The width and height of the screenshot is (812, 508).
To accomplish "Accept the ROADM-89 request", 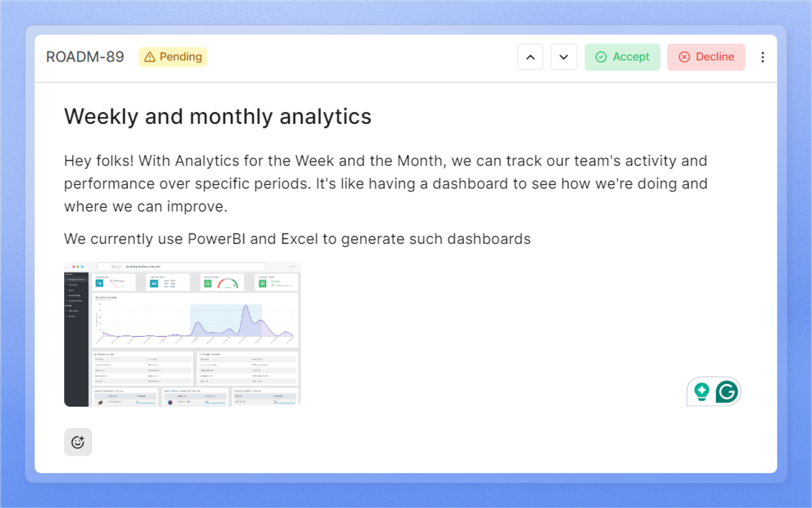I will (x=622, y=57).
